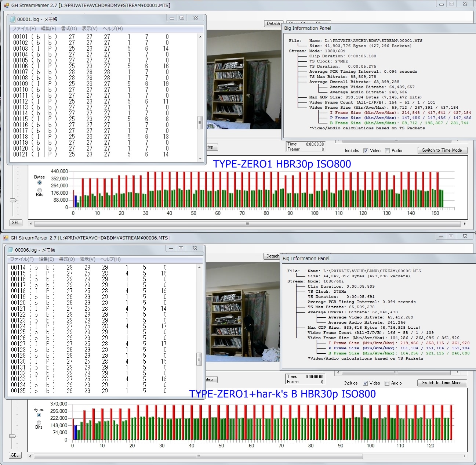Close the 00001.log Notepad window
The width and height of the screenshot is (476, 465).
click(x=196, y=18)
